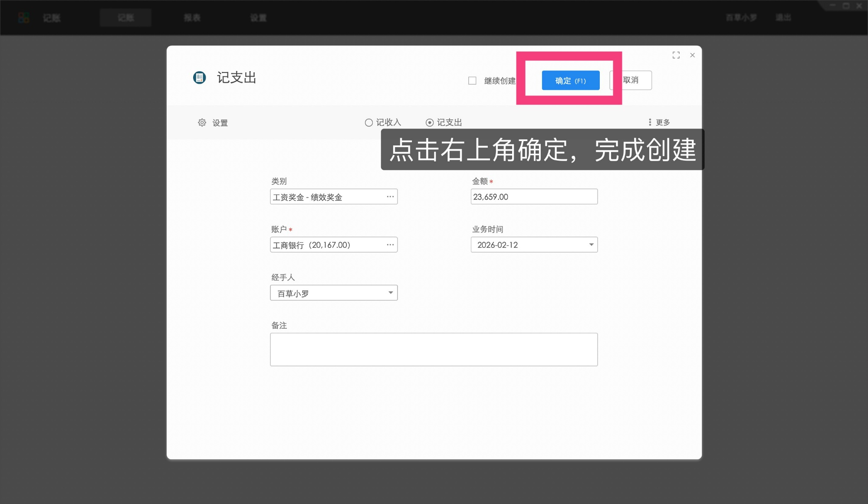Confirm with the 确定 (F1) button
The image size is (868, 504).
tap(570, 80)
